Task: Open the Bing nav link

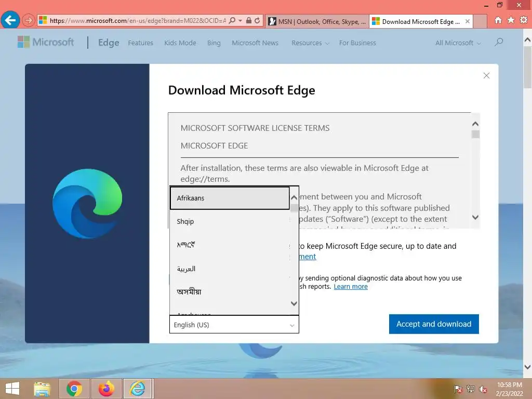Action: point(214,43)
